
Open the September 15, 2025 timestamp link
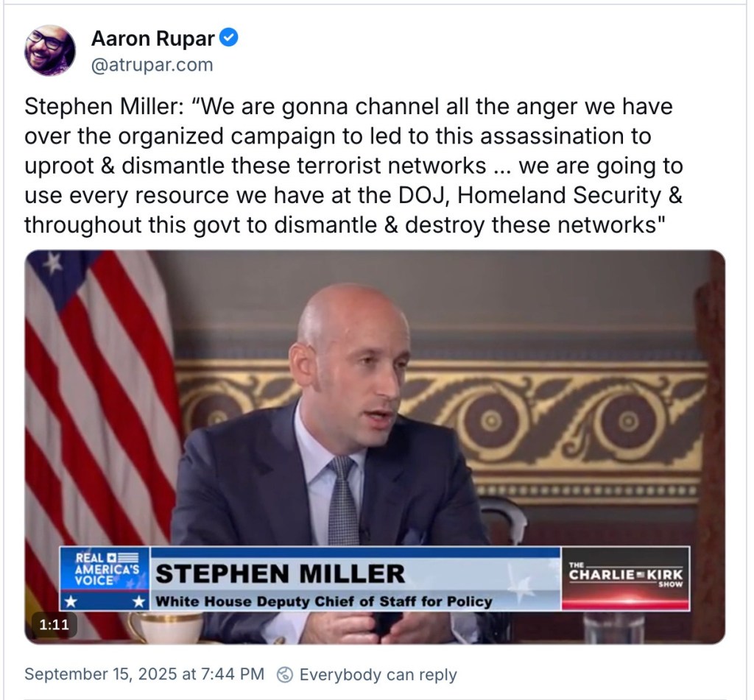tap(144, 674)
